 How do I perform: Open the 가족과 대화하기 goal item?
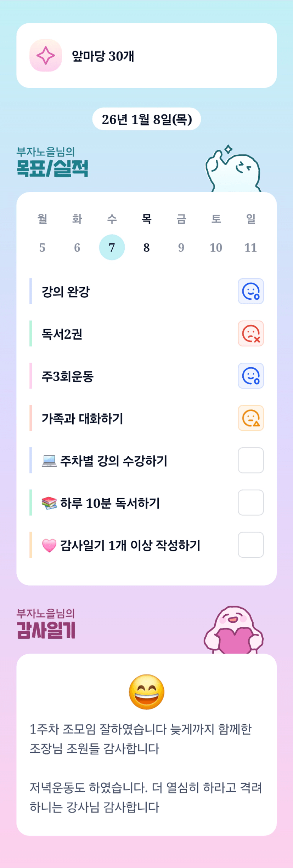point(82,418)
